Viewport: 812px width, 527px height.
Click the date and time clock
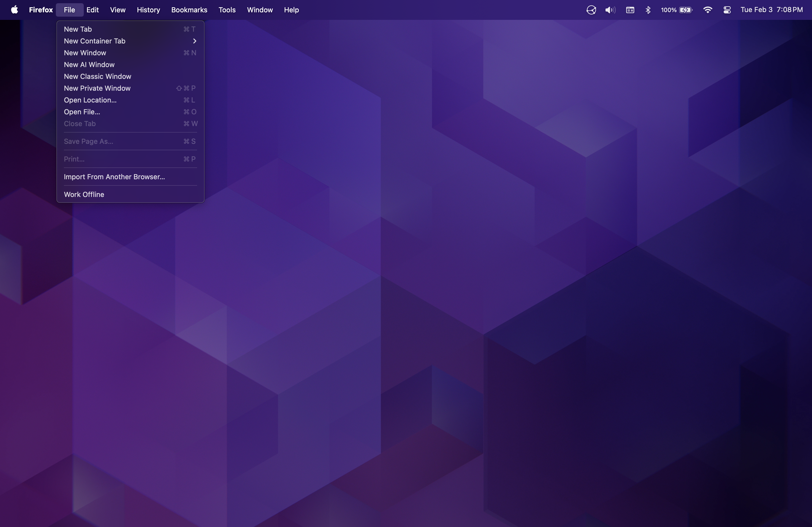click(x=771, y=10)
